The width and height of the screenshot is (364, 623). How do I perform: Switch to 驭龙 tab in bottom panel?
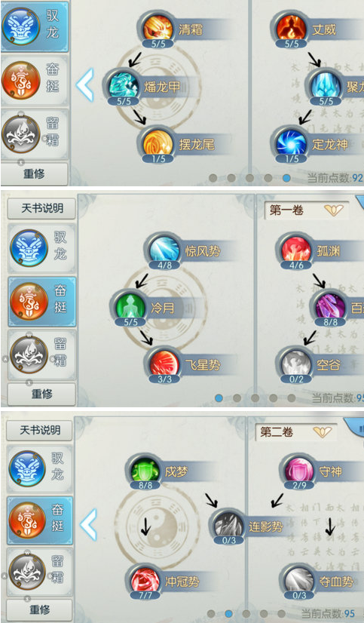tap(40, 469)
